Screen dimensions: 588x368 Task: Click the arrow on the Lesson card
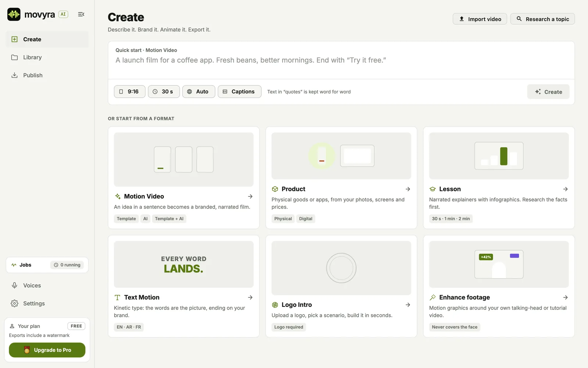(x=566, y=189)
